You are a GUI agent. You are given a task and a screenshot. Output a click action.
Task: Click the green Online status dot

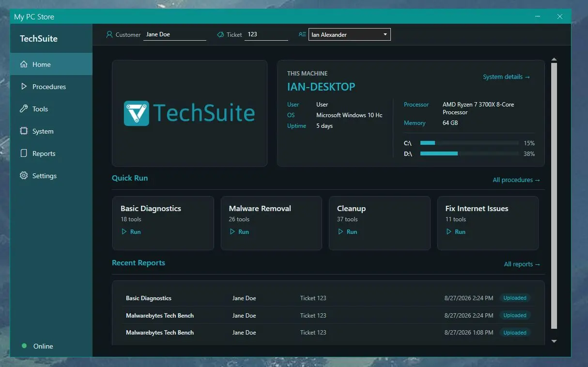24,346
